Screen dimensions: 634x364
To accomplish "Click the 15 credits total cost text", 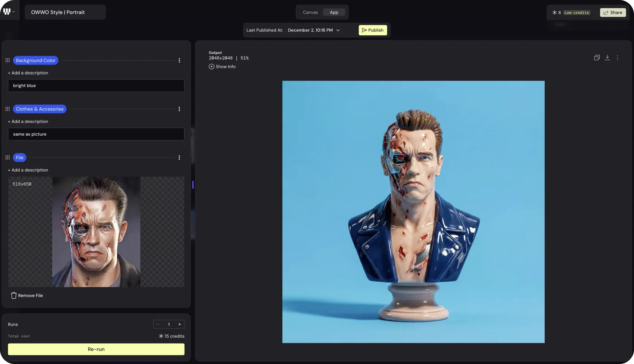I will point(172,336).
